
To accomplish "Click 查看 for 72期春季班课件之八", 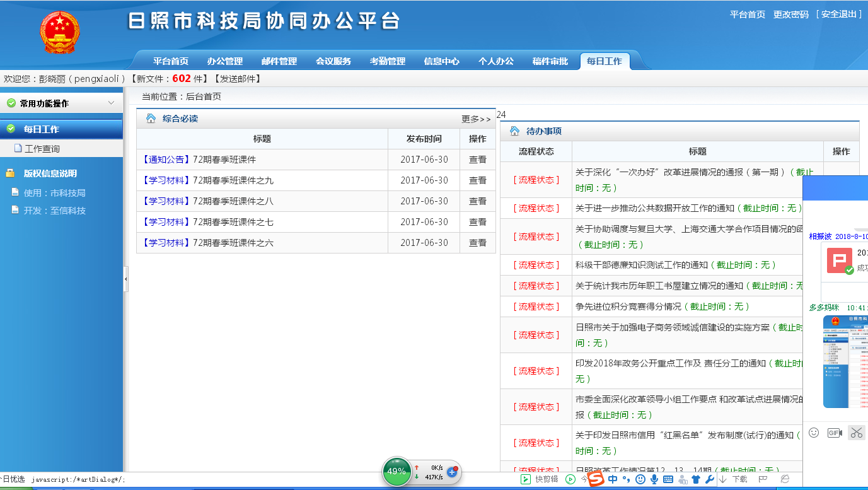I will tap(478, 201).
